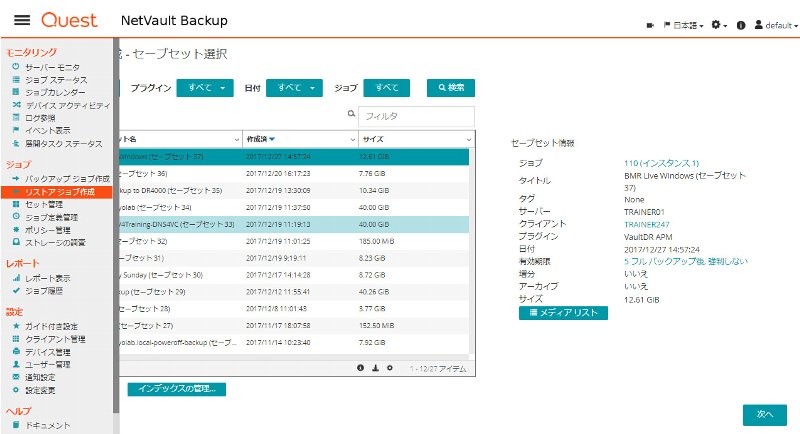
Task: Open the hamburger navigation menu
Action: (x=22, y=20)
